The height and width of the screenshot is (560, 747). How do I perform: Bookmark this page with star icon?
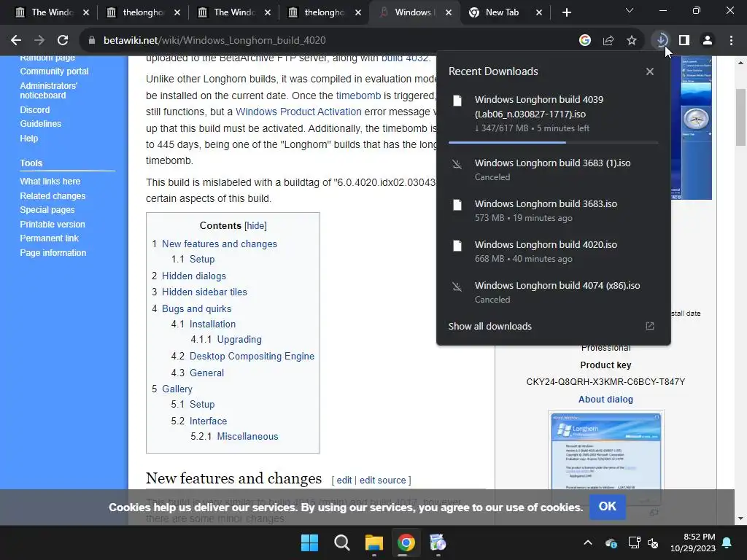click(x=632, y=41)
